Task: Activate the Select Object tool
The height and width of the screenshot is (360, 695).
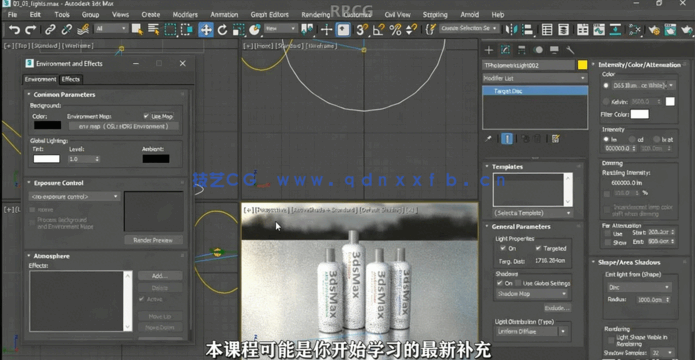Action: (x=137, y=30)
